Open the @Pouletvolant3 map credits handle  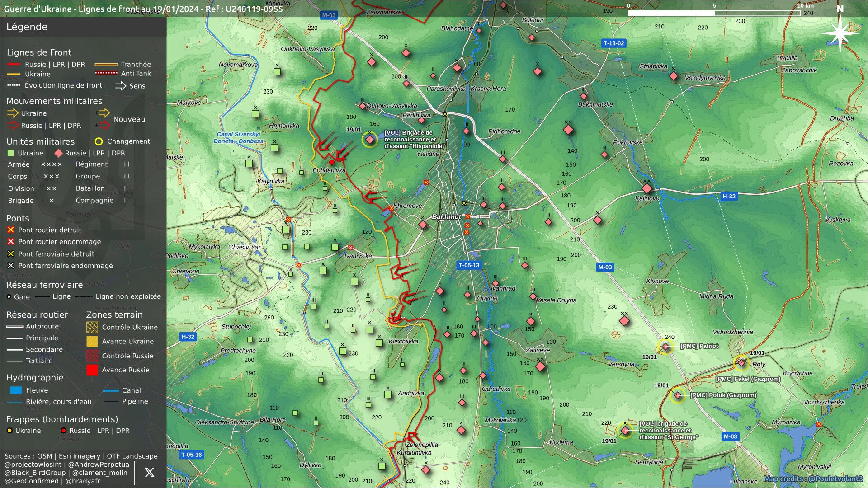(x=835, y=479)
